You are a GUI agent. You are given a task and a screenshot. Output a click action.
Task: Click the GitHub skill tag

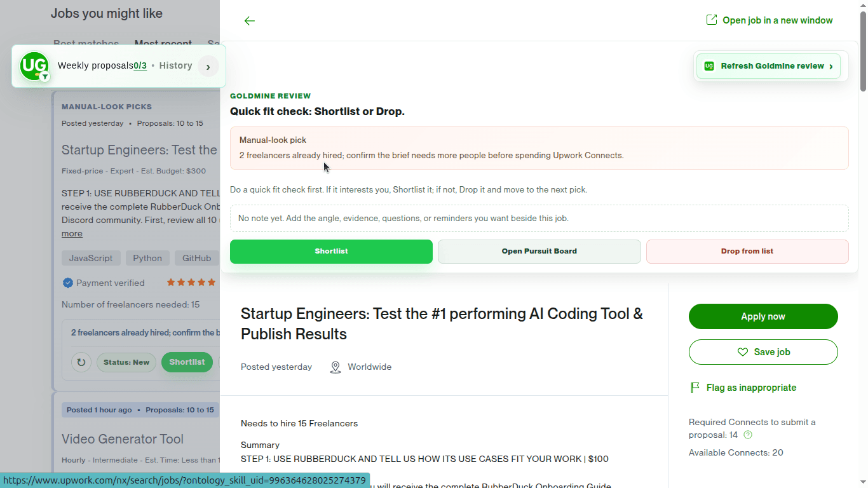(196, 258)
